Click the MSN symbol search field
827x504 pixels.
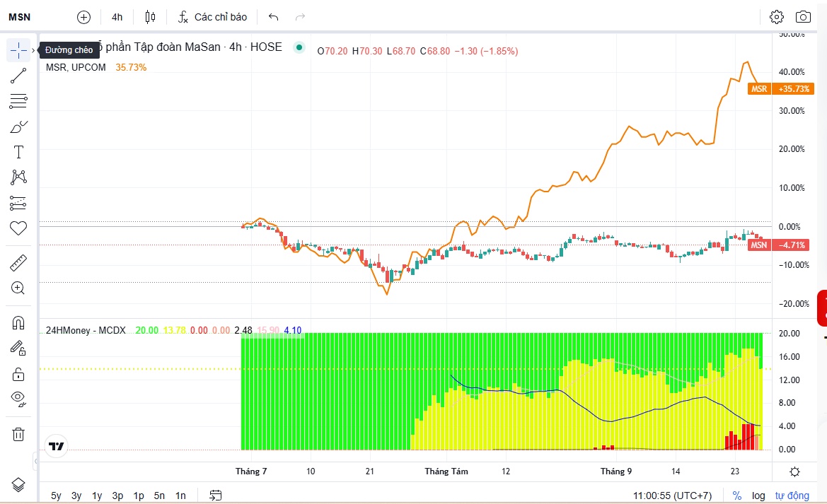pos(20,18)
